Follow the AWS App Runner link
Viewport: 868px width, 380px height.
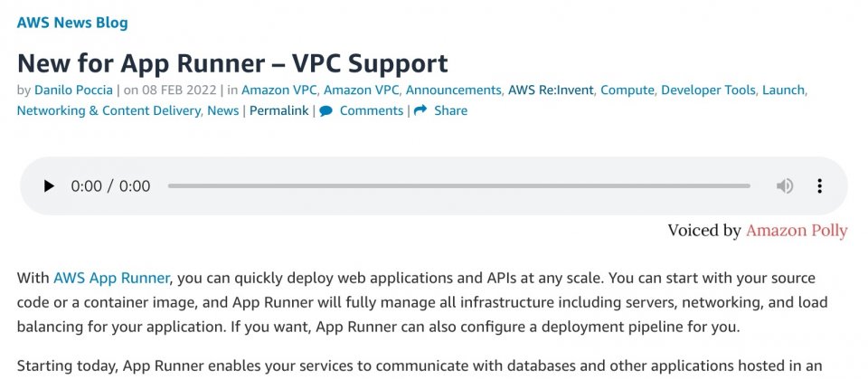coord(111,278)
